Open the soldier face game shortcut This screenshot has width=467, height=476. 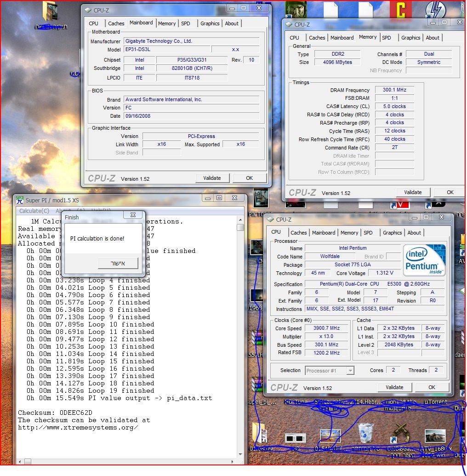(x=296, y=9)
